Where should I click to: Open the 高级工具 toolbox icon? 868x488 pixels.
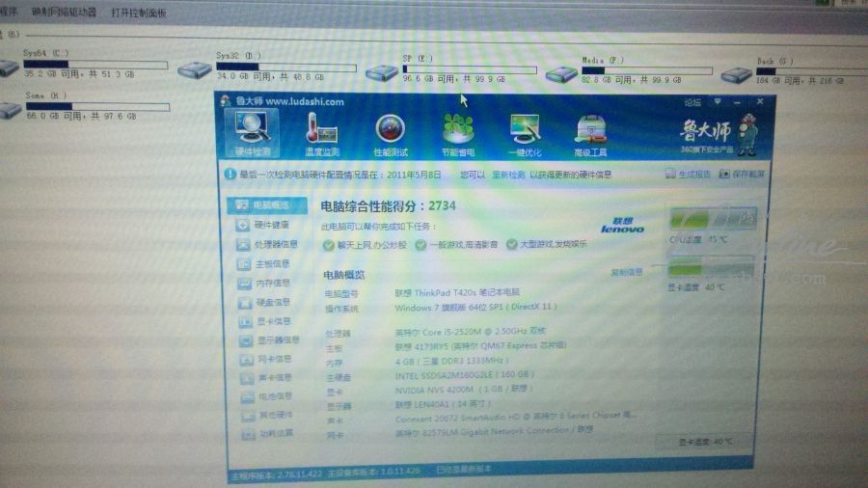click(590, 136)
